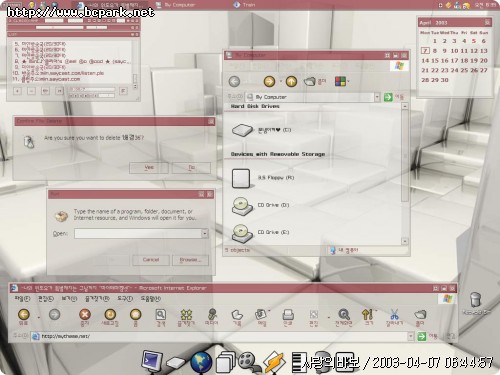The width and height of the screenshot is (500, 375).
Task: Select CD Drive (D:)
Action: (260, 205)
